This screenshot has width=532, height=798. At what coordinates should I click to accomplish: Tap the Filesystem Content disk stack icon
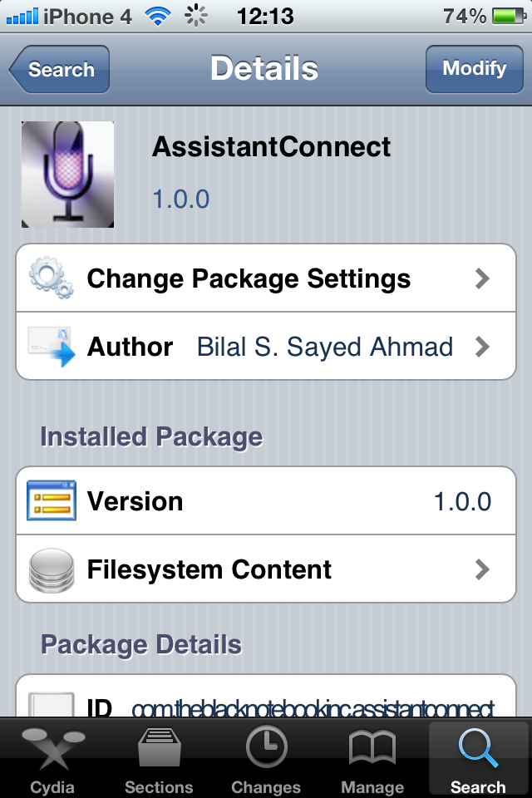click(x=52, y=569)
